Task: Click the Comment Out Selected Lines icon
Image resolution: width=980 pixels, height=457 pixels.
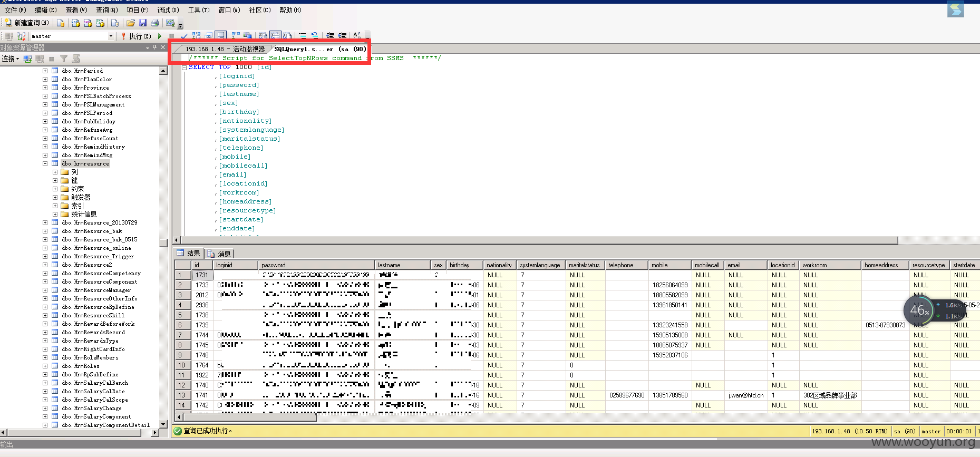Action: pyautogui.click(x=303, y=36)
